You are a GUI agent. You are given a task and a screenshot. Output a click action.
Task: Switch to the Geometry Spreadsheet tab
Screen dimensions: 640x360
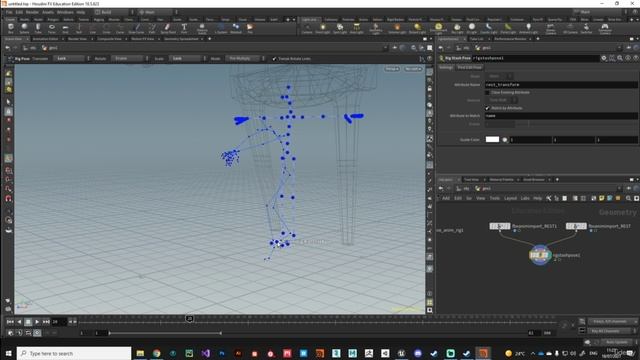181,39
